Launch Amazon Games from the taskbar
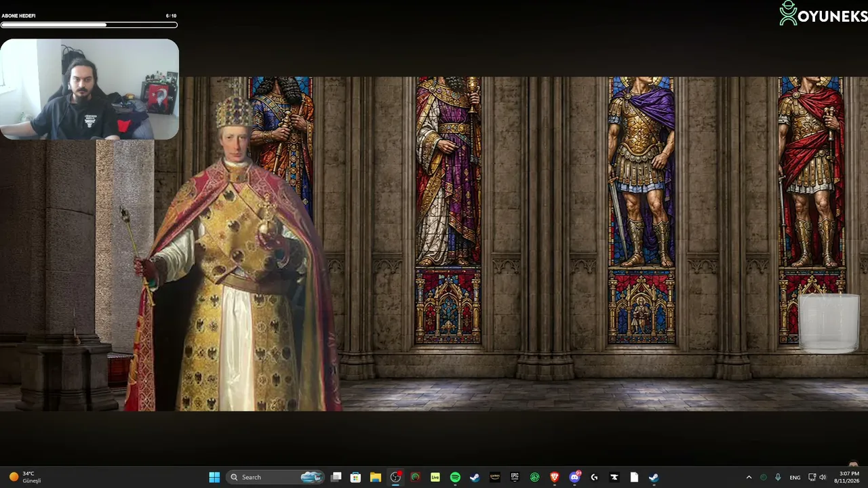Viewport: 868px width, 488px height. (x=495, y=477)
